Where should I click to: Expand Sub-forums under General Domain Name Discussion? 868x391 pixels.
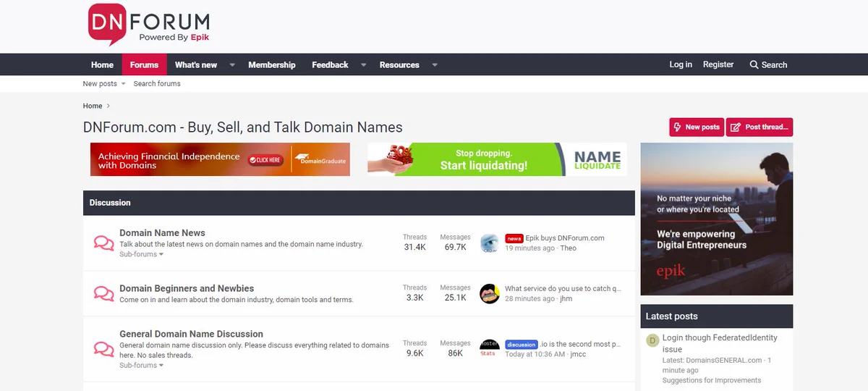point(141,365)
